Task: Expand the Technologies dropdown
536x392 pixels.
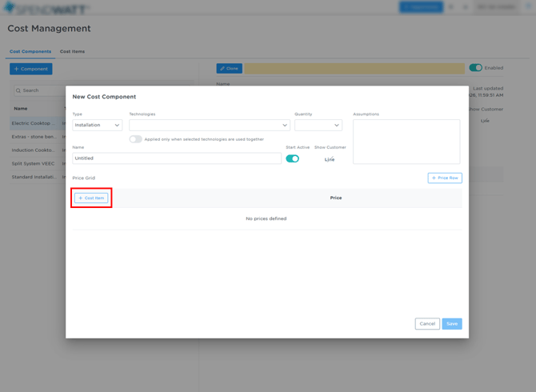Action: pyautogui.click(x=210, y=125)
